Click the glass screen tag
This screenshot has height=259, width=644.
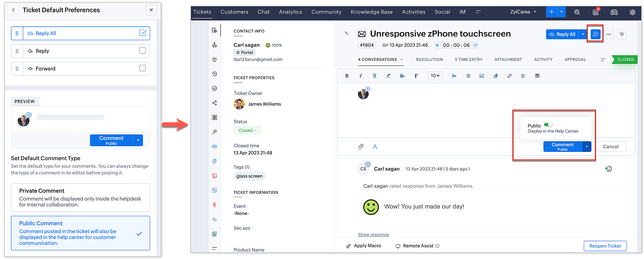(x=250, y=176)
